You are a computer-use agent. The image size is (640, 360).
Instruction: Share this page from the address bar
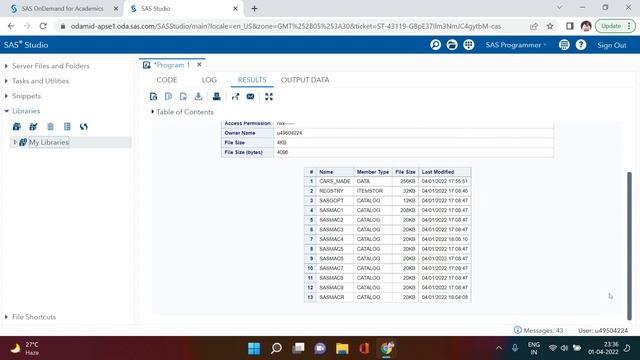pyautogui.click(x=533, y=26)
